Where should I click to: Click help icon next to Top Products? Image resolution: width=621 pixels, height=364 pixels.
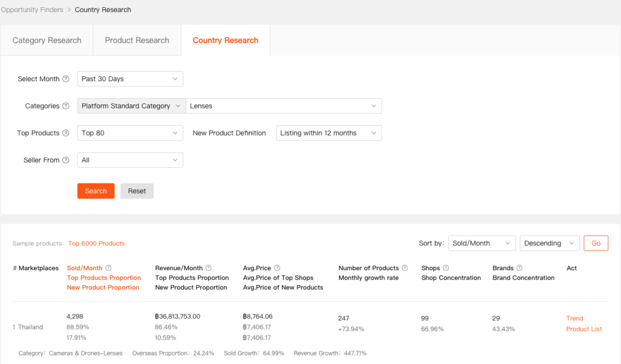(x=65, y=133)
